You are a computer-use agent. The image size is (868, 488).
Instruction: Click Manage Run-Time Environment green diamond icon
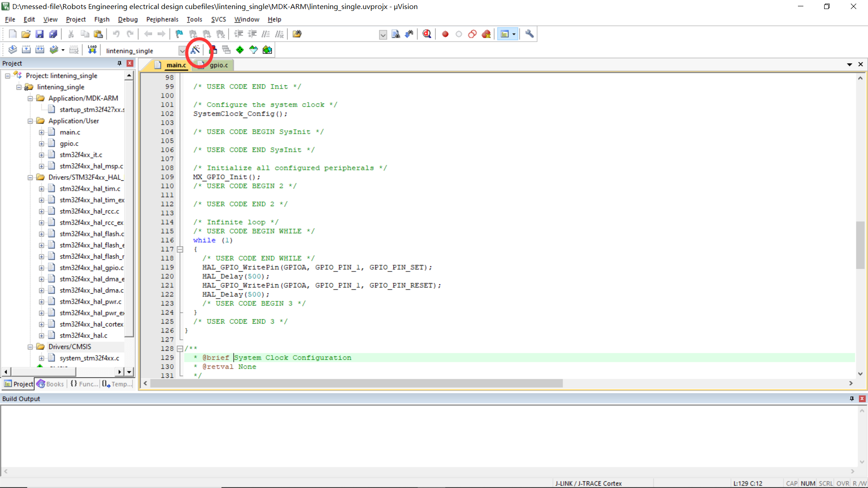click(240, 50)
